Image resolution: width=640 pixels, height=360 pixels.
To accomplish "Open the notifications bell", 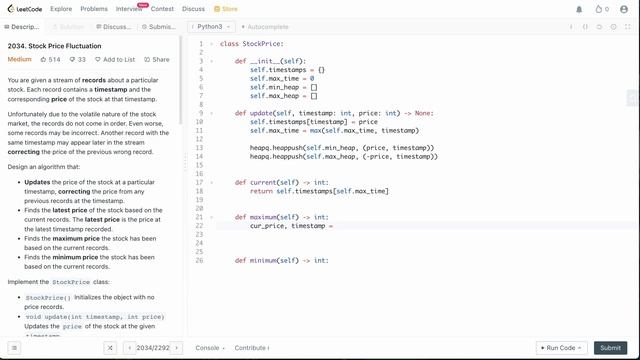I will (579, 9).
